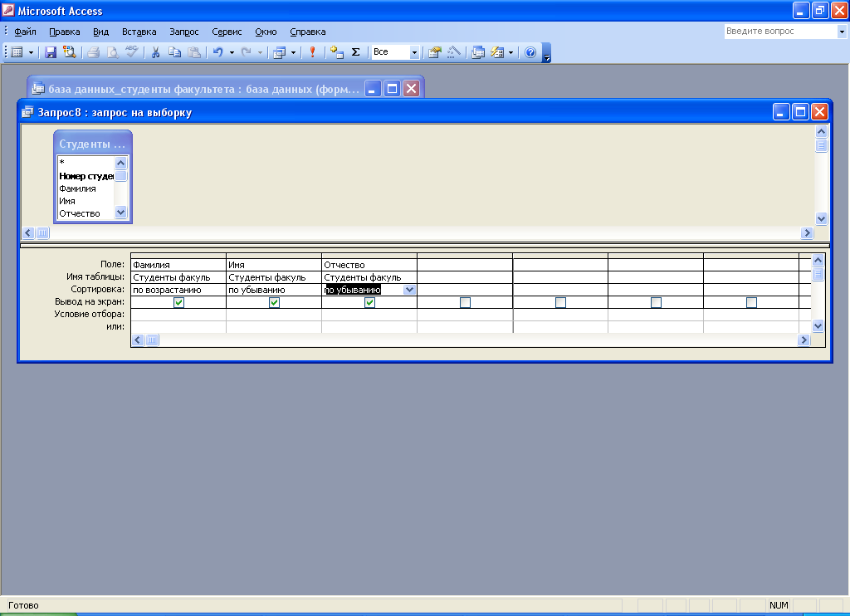The image size is (850, 616).
Task: Select the Фамилия field cell in grid
Action: 178,265
